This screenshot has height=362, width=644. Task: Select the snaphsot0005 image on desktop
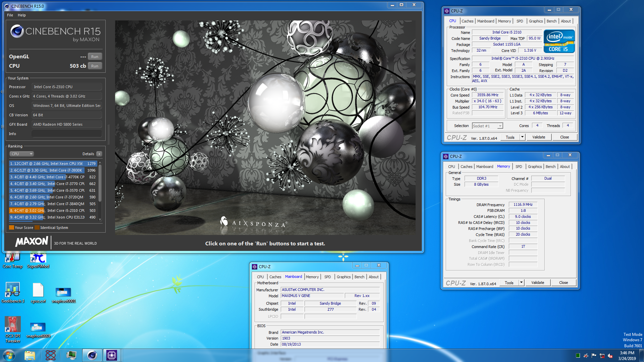pos(38,330)
